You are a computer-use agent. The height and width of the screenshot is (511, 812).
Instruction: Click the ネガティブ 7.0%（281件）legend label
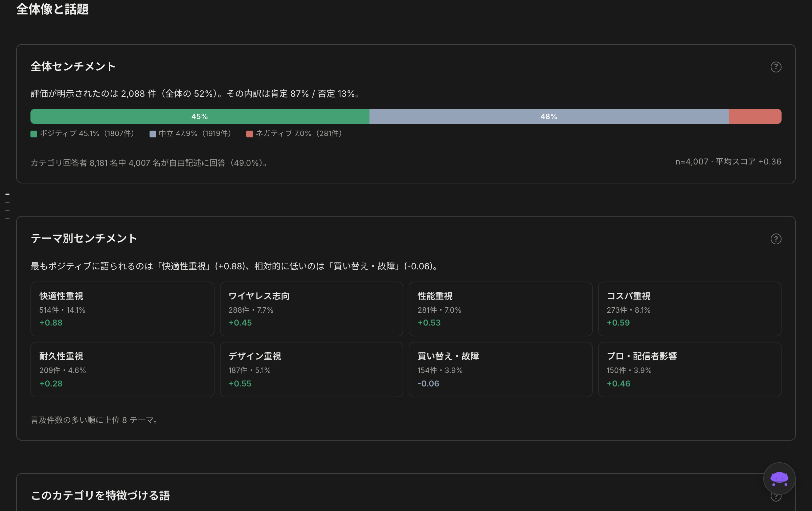tap(299, 134)
